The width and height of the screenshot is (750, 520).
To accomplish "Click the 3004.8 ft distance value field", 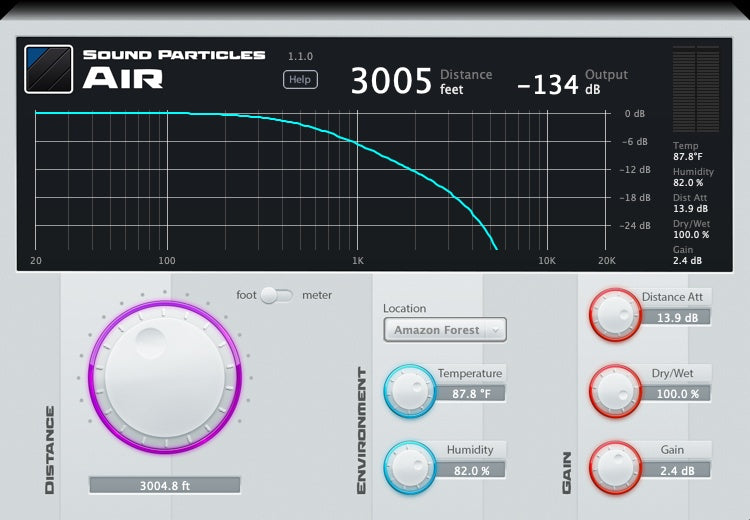I will click(x=165, y=485).
